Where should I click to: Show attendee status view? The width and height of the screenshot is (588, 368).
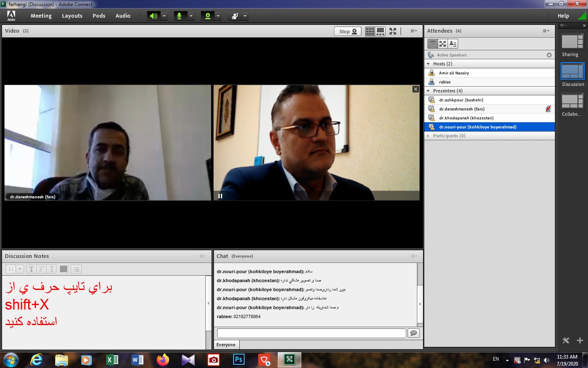(x=452, y=44)
